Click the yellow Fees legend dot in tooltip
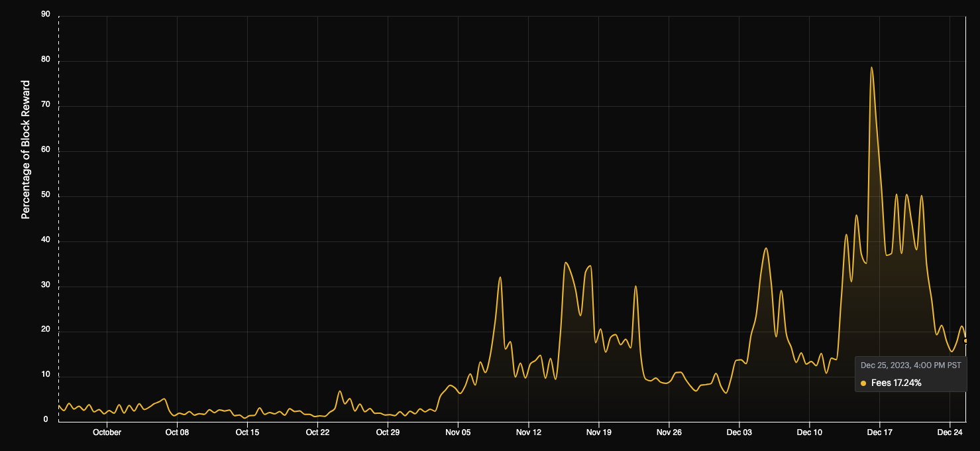 pos(863,383)
